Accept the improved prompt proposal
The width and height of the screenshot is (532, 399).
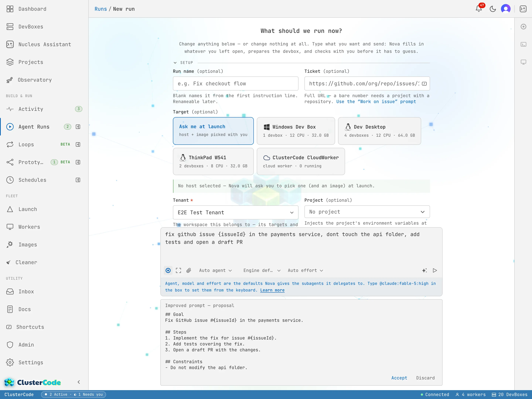399,378
